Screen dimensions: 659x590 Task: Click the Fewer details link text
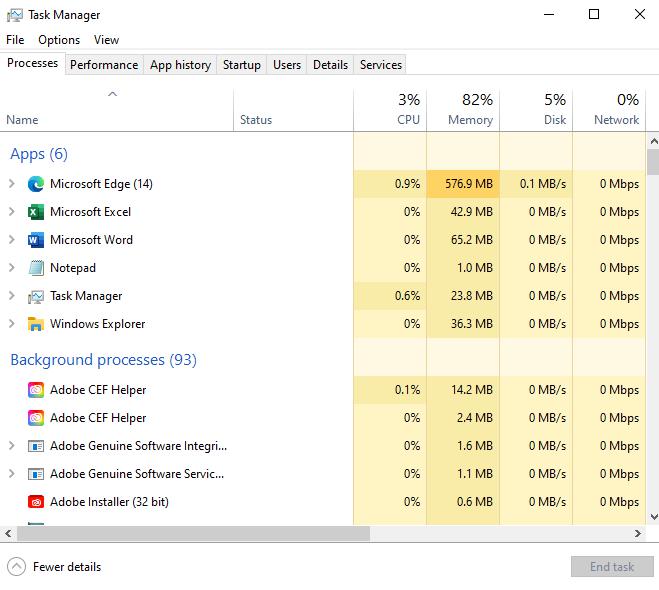tap(67, 567)
